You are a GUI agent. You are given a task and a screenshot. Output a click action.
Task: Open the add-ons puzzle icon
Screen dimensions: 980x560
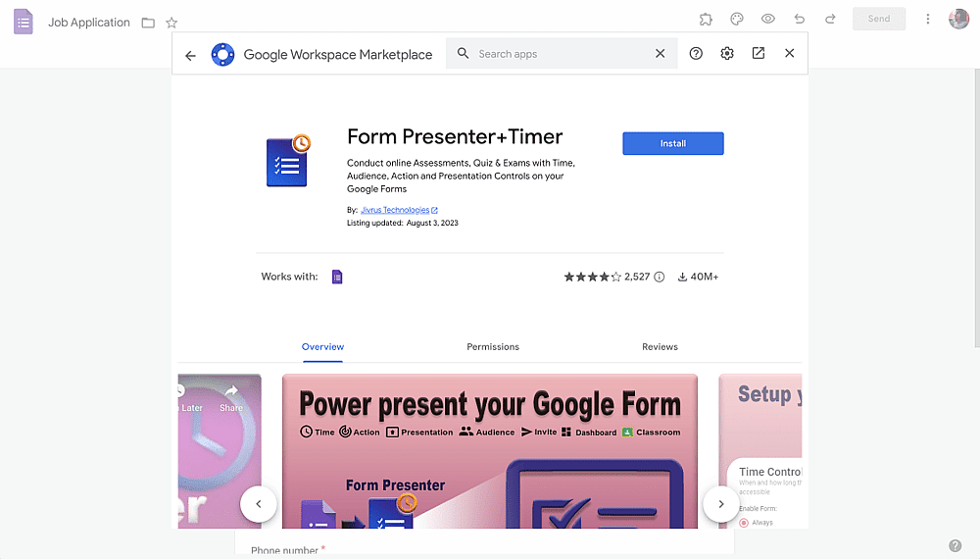coord(706,20)
